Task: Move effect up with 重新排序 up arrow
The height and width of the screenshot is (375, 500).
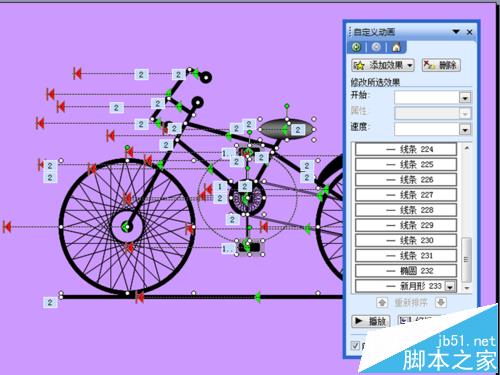Action: 382,302
